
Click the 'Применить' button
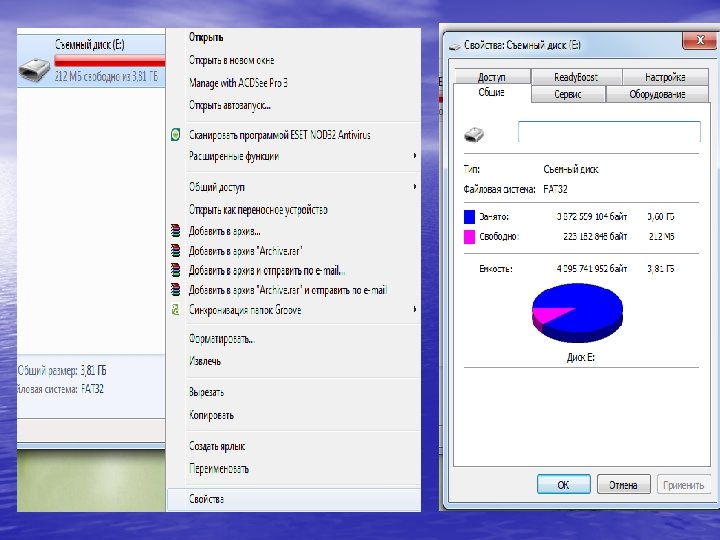[684, 484]
